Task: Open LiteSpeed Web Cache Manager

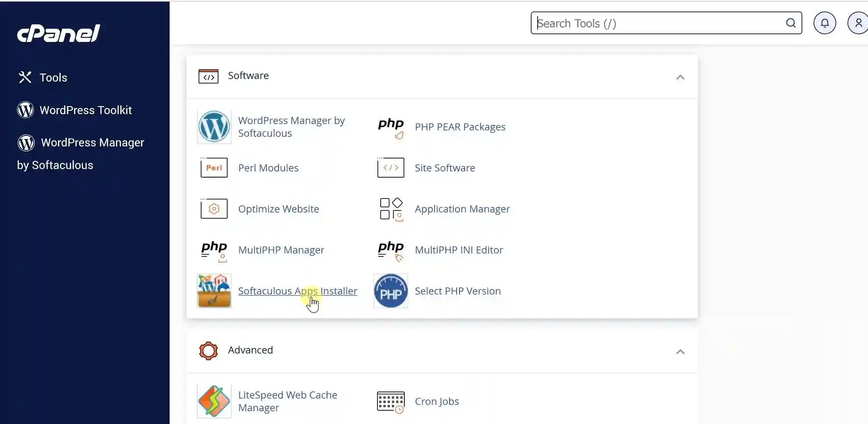Action: point(287,401)
